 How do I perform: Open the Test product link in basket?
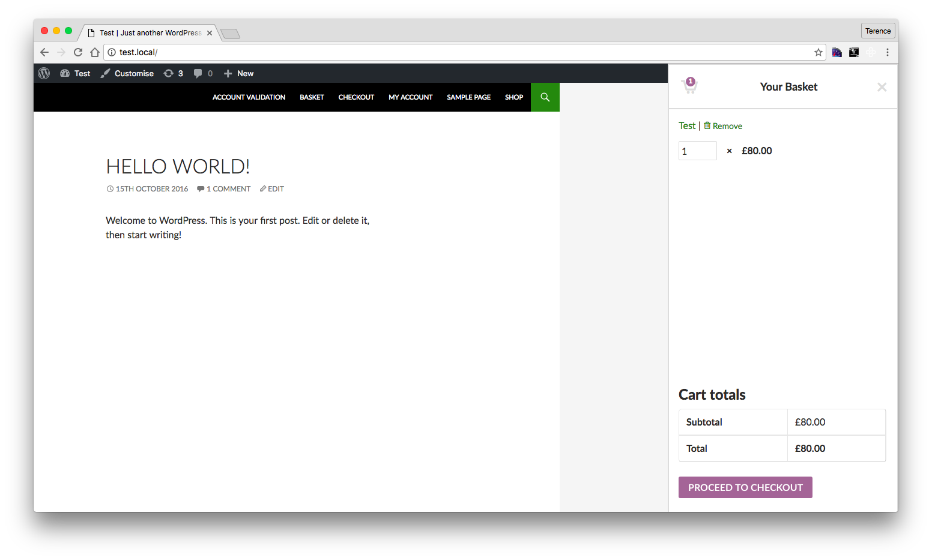point(687,125)
